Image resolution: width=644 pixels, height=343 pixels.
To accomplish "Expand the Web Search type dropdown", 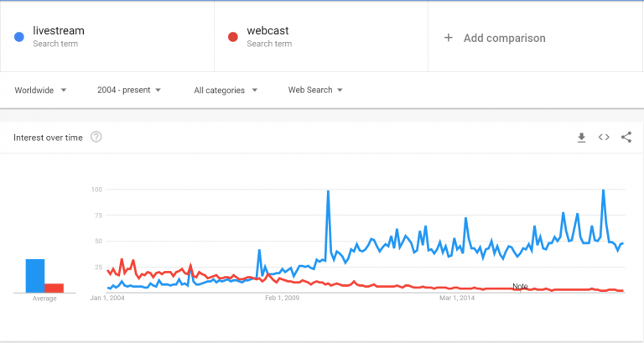I will point(315,90).
